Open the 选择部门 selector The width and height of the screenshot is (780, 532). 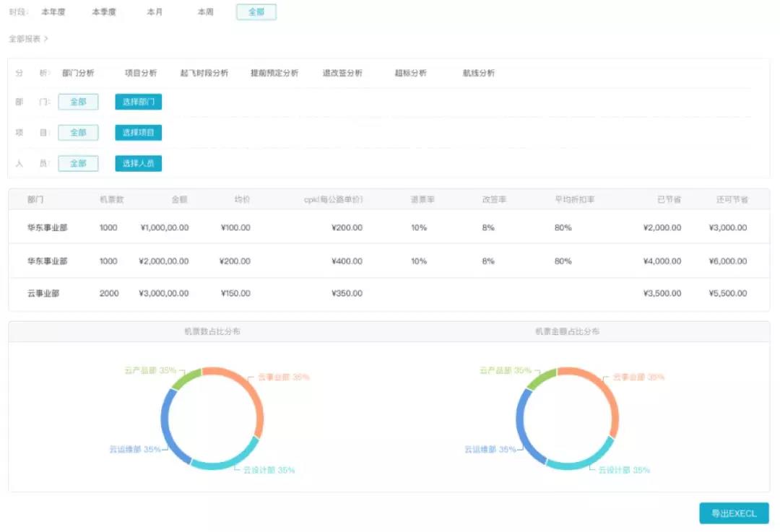pos(138,102)
